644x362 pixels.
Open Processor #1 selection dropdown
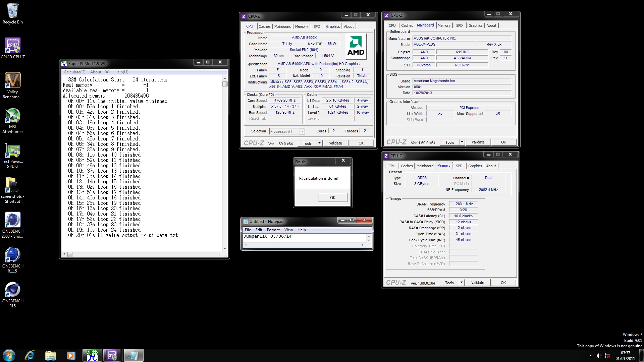(x=287, y=131)
